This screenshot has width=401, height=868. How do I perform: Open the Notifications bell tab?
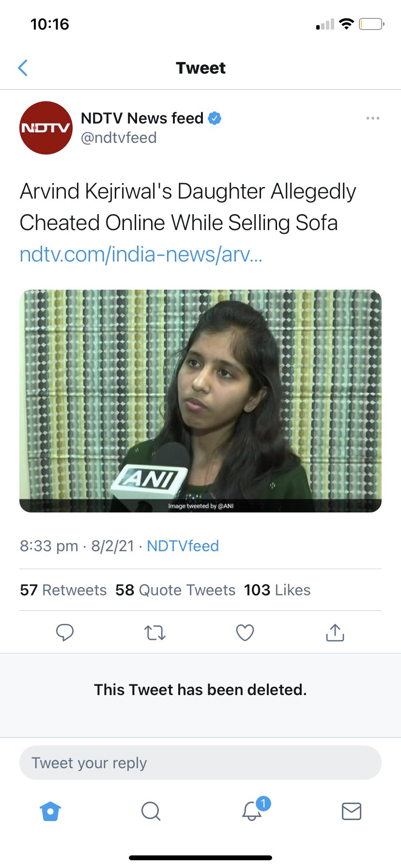pos(252,811)
